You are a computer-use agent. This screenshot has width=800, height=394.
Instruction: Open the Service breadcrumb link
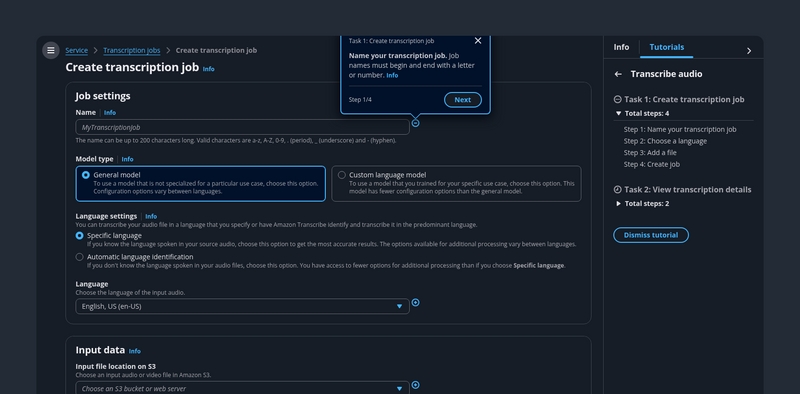(x=77, y=50)
